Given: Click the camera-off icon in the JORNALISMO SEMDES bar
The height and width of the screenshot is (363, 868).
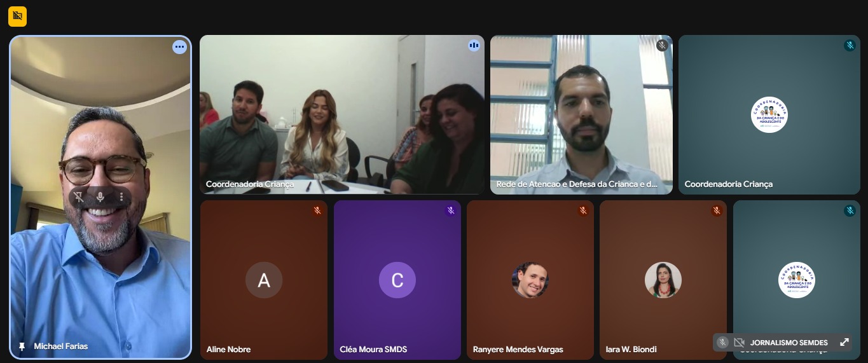Looking at the screenshot, I should [x=739, y=342].
